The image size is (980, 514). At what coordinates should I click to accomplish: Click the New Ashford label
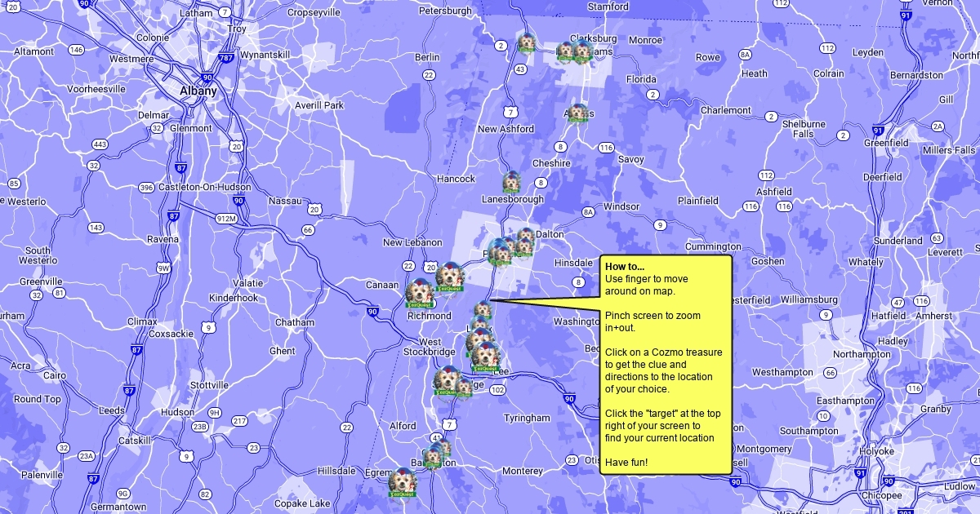pyautogui.click(x=506, y=129)
